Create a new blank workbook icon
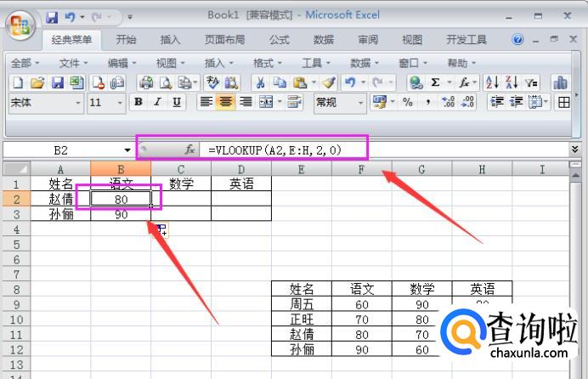 click(18, 82)
